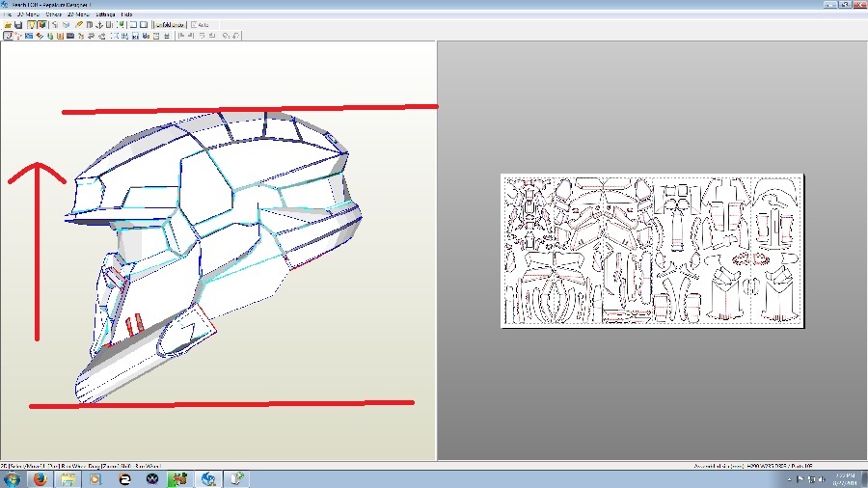Toggle the Auto checkbox
The image size is (868, 488).
(200, 25)
